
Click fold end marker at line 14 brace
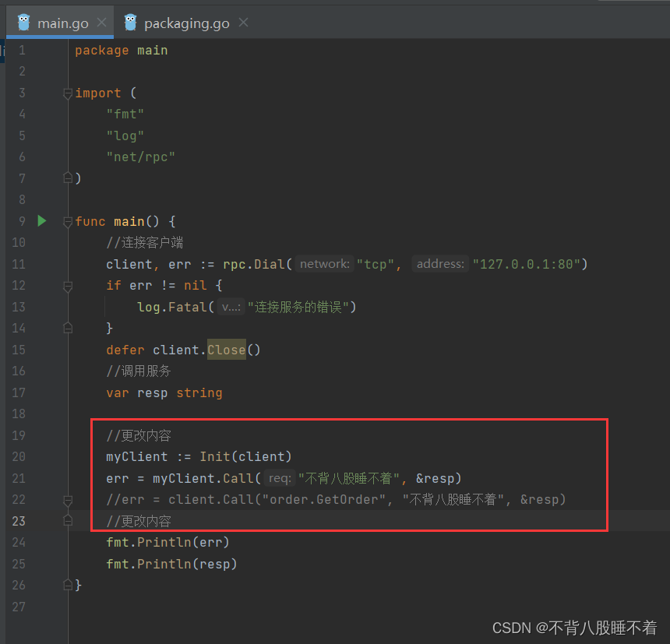point(68,328)
